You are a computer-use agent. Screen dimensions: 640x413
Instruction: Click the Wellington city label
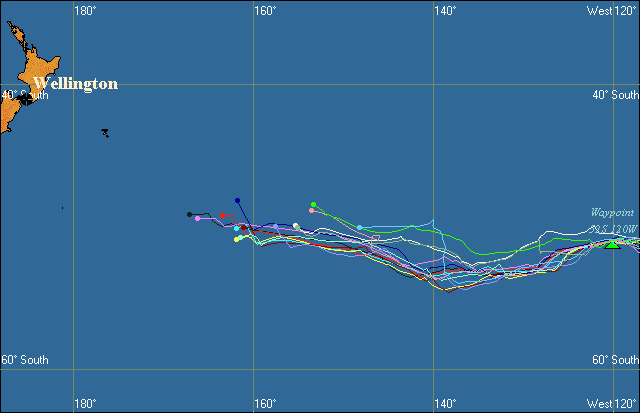click(x=76, y=84)
